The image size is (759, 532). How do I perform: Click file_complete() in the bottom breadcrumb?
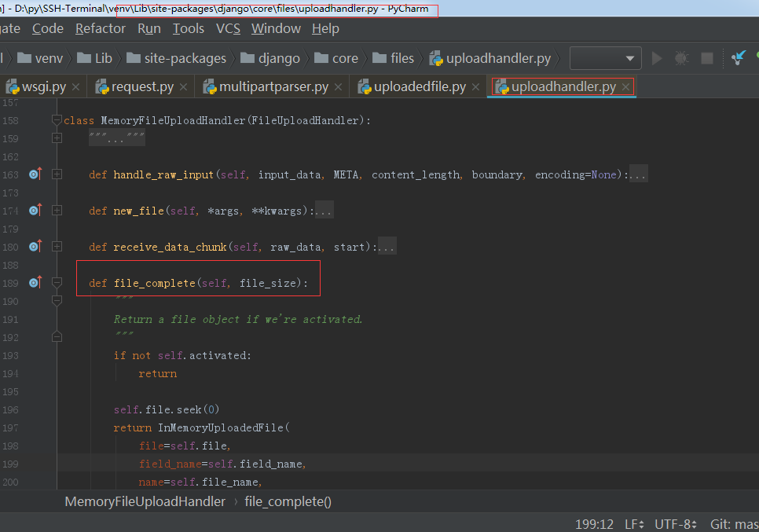point(288,502)
